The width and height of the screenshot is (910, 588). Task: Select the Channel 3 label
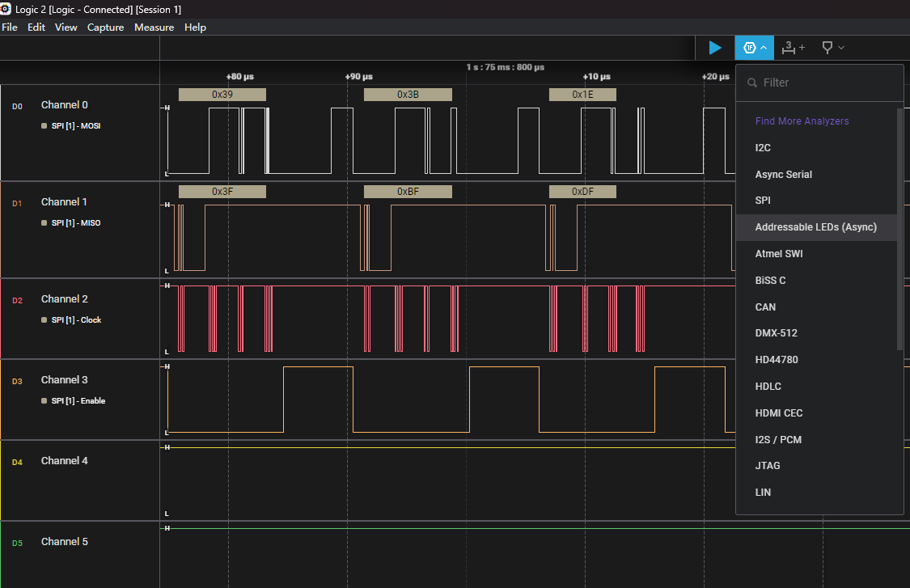pos(65,379)
